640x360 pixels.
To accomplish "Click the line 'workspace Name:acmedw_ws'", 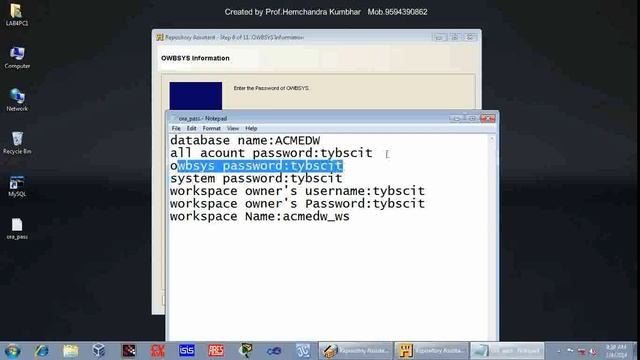I will click(260, 216).
